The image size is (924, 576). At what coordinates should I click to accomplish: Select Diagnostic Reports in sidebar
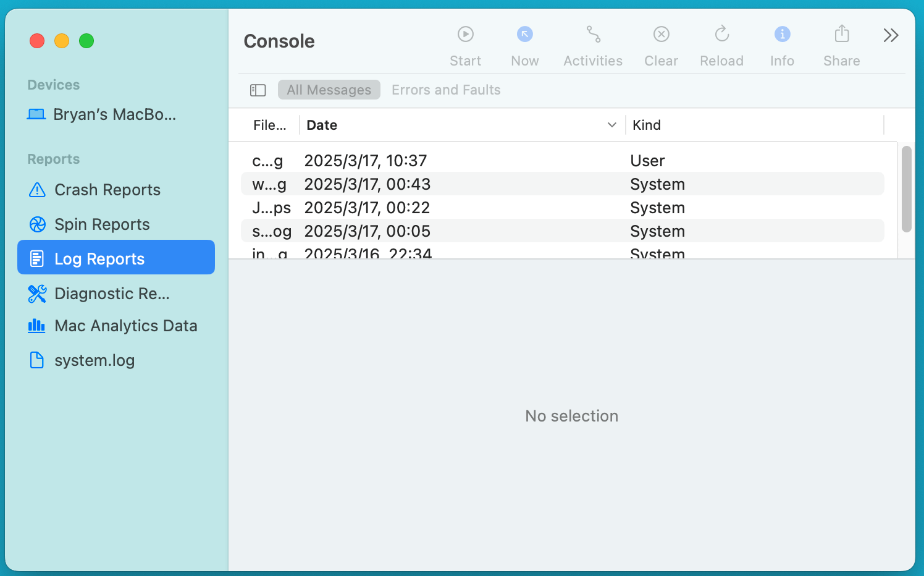112,294
